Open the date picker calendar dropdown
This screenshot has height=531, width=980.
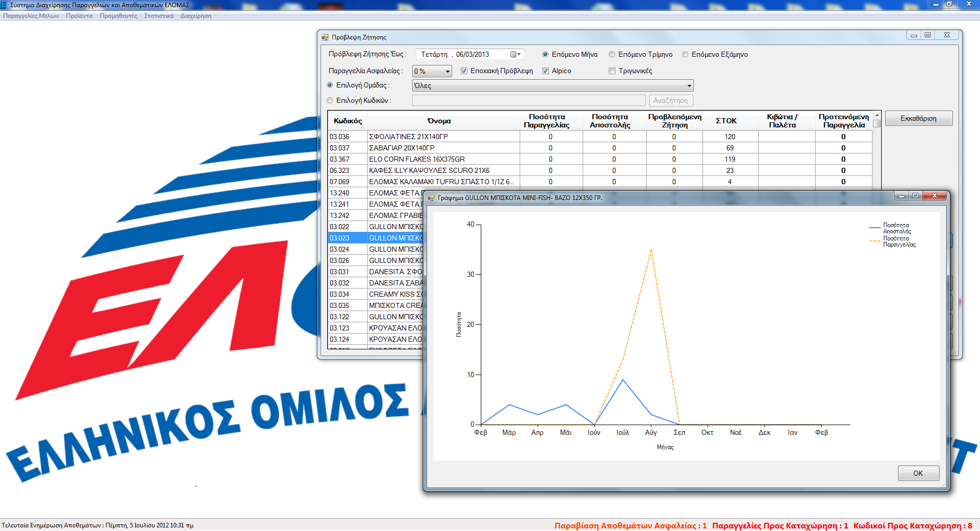click(516, 54)
